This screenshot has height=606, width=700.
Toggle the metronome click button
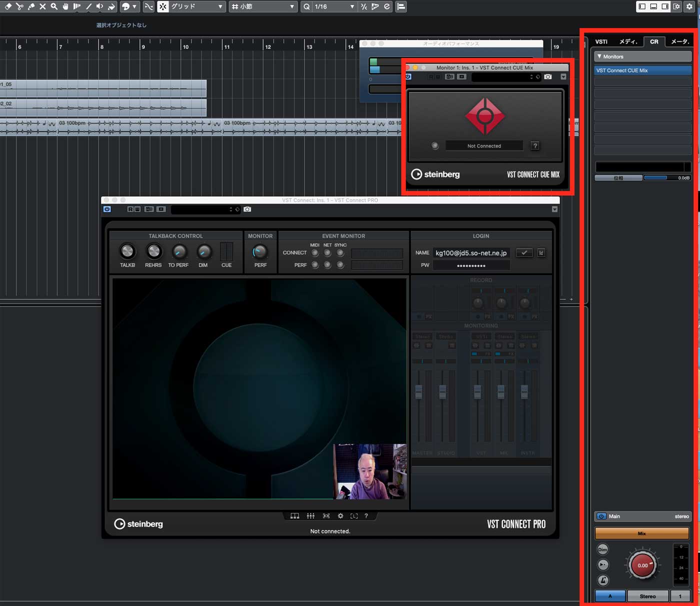tap(602, 580)
